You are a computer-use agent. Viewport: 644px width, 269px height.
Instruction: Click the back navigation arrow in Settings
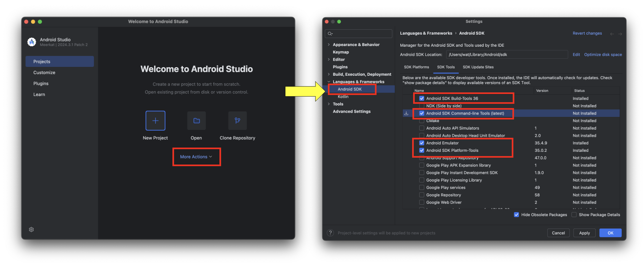coord(612,34)
